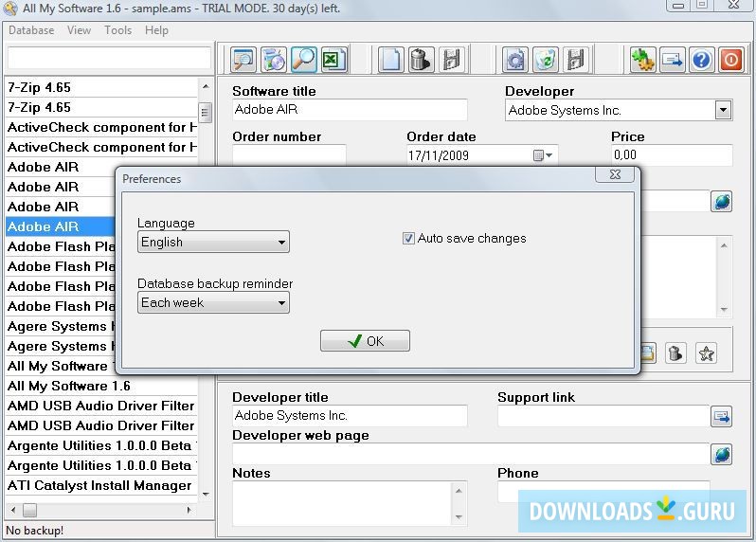Confirm preferences with the OK button
756x542 pixels.
365,341
